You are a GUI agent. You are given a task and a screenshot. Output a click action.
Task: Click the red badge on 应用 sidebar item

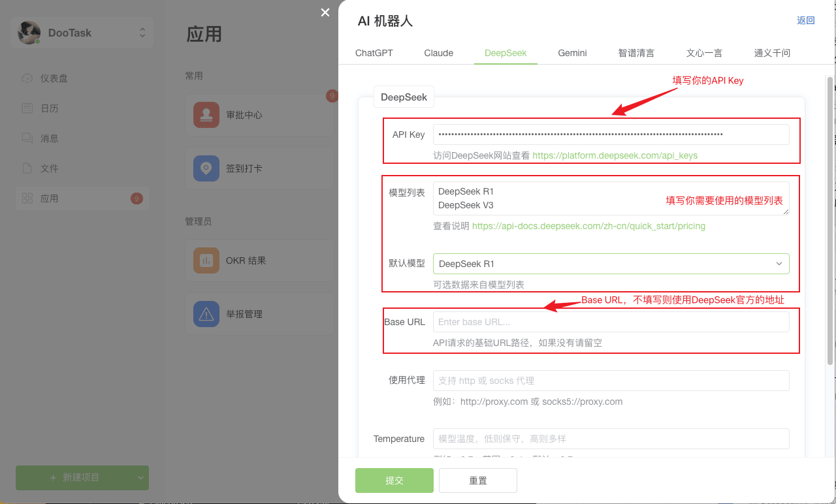click(137, 198)
